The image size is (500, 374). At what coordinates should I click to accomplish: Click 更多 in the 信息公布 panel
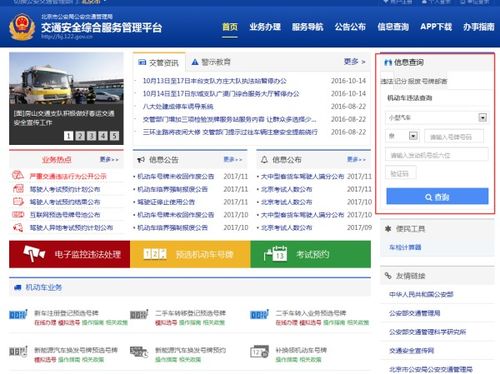pyautogui.click(x=356, y=159)
